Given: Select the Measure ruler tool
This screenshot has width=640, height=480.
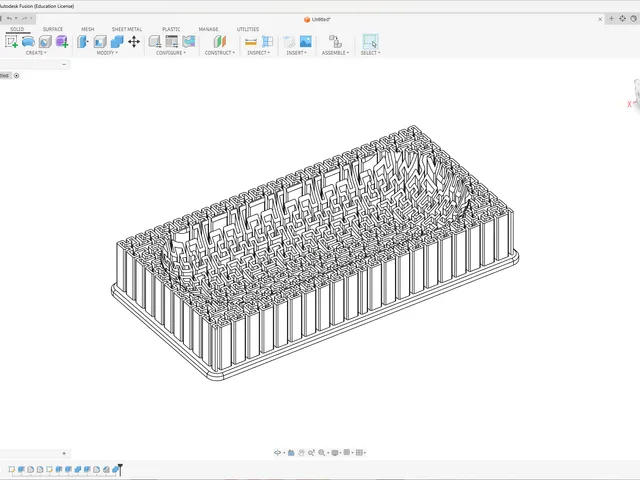Looking at the screenshot, I should (251, 42).
